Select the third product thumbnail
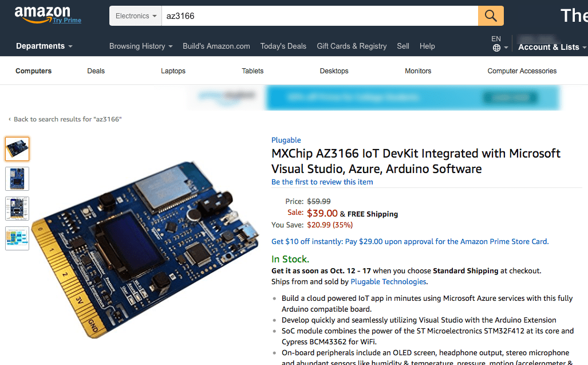This screenshot has width=588, height=365. pos(17,208)
